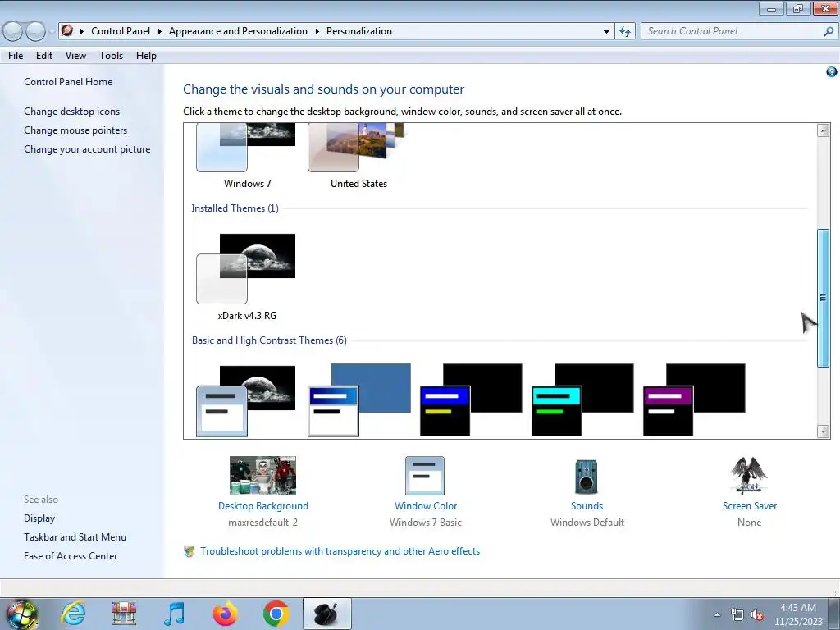The image size is (840, 630).
Task: Select high contrast theme with blue title bar
Action: 470,400
